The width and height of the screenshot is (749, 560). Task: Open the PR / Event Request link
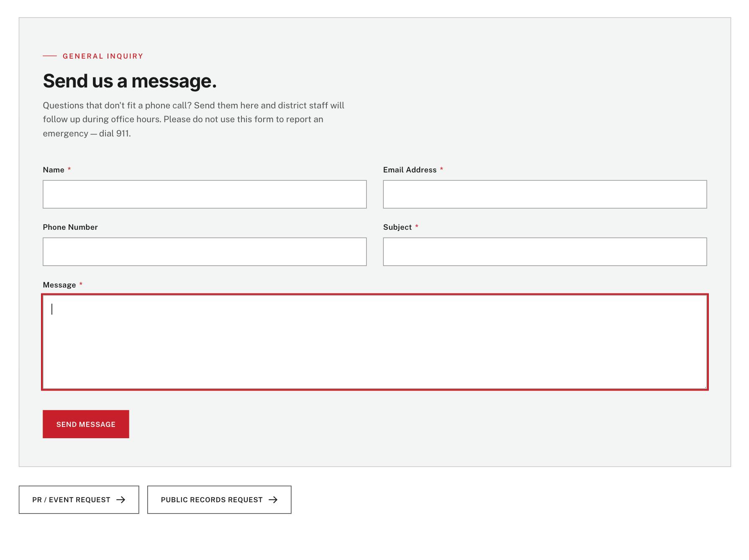coord(79,500)
